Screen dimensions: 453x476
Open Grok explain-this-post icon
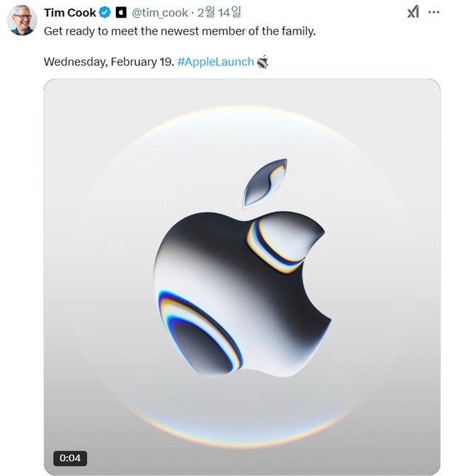[413, 12]
